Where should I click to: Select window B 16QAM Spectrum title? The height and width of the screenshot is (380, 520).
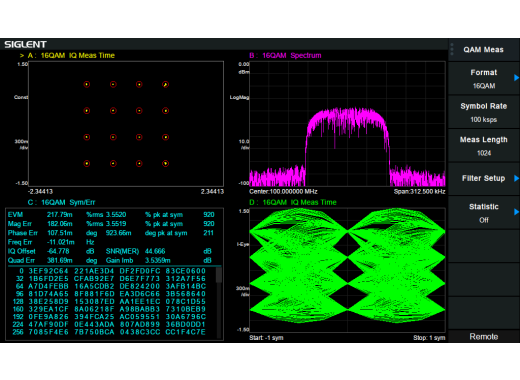click(x=285, y=55)
